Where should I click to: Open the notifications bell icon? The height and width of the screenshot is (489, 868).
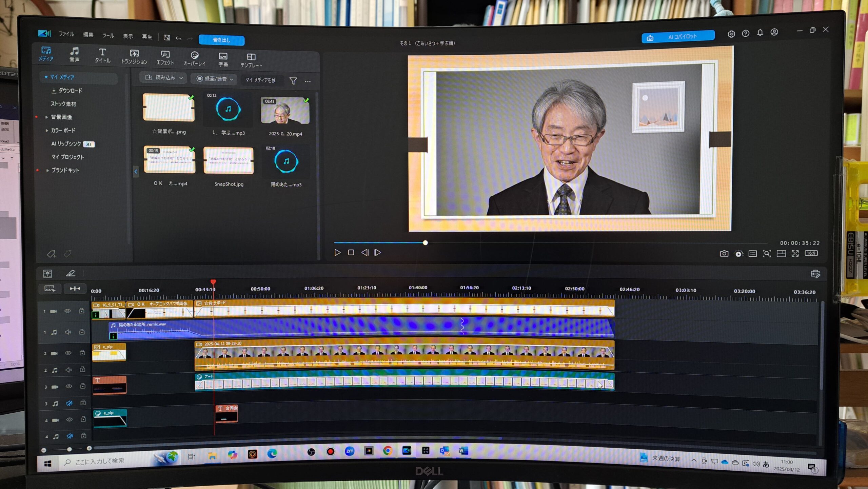click(760, 33)
